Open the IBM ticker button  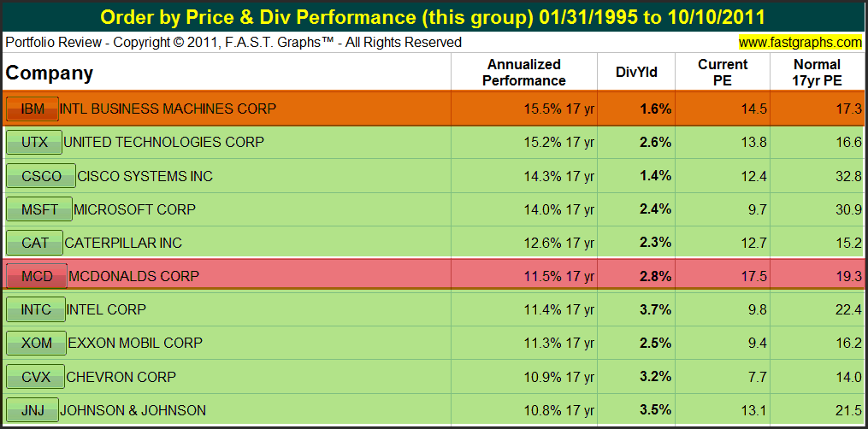[x=32, y=109]
